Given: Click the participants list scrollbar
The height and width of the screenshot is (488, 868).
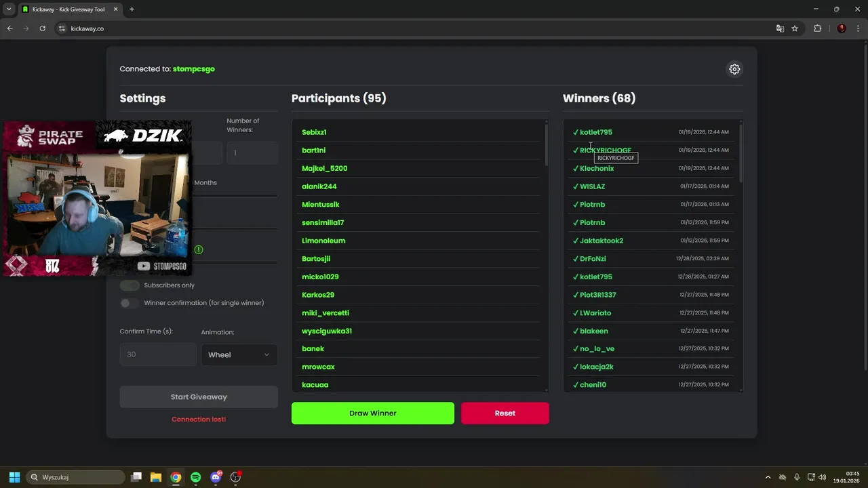Looking at the screenshot, I should pos(546,146).
